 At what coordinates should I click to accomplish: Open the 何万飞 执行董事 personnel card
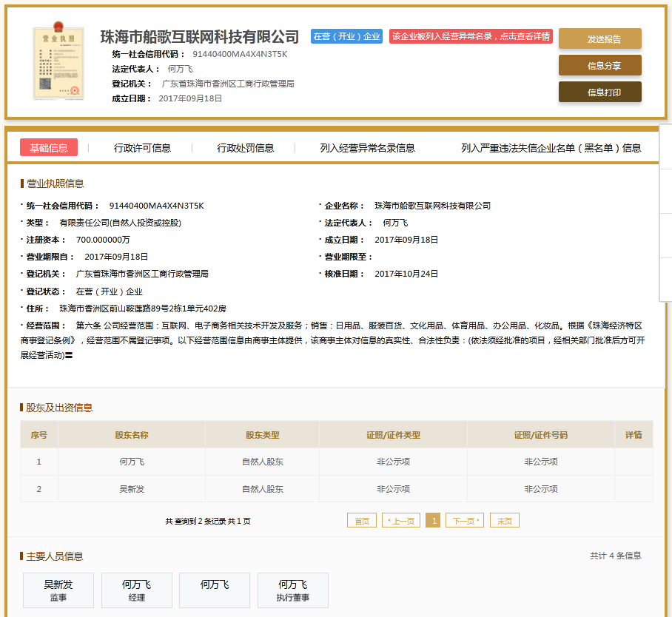(x=293, y=590)
